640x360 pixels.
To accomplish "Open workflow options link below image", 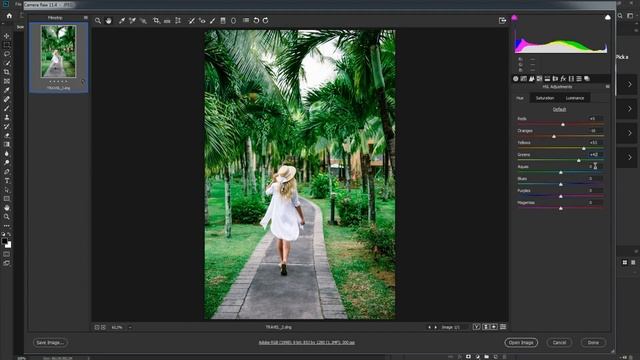I will tap(307, 342).
